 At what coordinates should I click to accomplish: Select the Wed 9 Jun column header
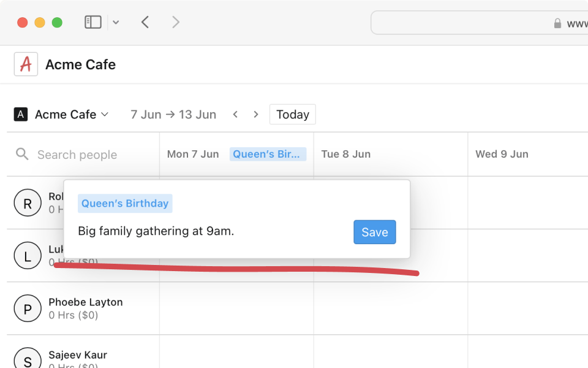(x=502, y=154)
